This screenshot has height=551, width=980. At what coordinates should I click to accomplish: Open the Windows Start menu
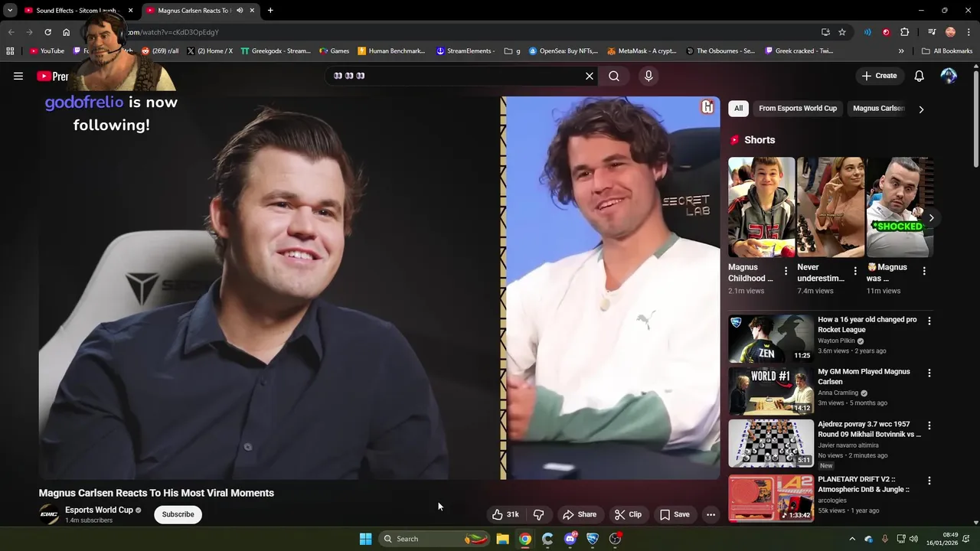pyautogui.click(x=365, y=539)
